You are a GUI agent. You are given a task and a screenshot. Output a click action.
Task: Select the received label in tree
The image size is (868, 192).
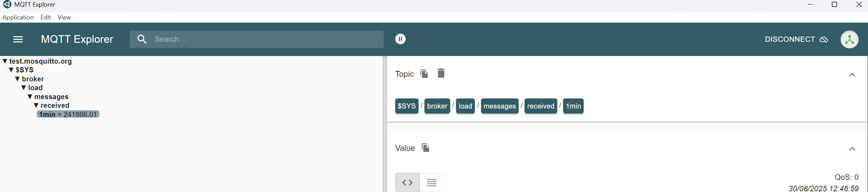pos(55,105)
